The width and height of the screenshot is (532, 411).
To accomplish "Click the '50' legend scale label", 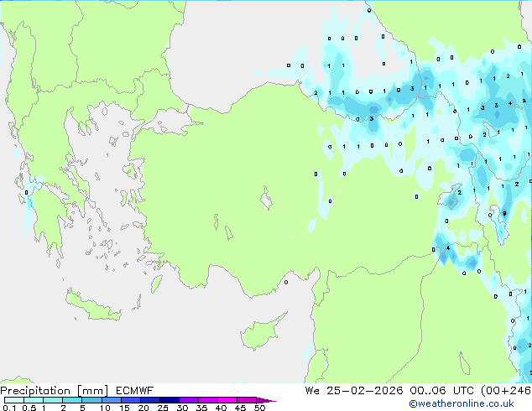I will pos(259,408).
